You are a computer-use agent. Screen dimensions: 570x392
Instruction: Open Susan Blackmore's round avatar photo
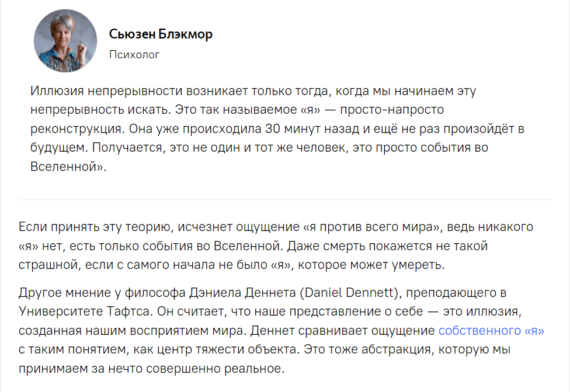pos(65,41)
